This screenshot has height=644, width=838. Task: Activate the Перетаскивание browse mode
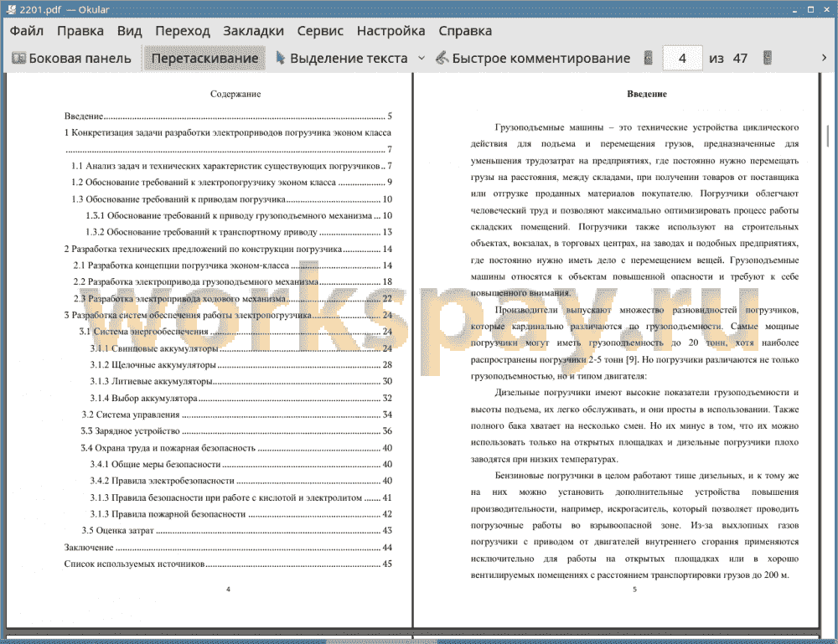(x=204, y=59)
